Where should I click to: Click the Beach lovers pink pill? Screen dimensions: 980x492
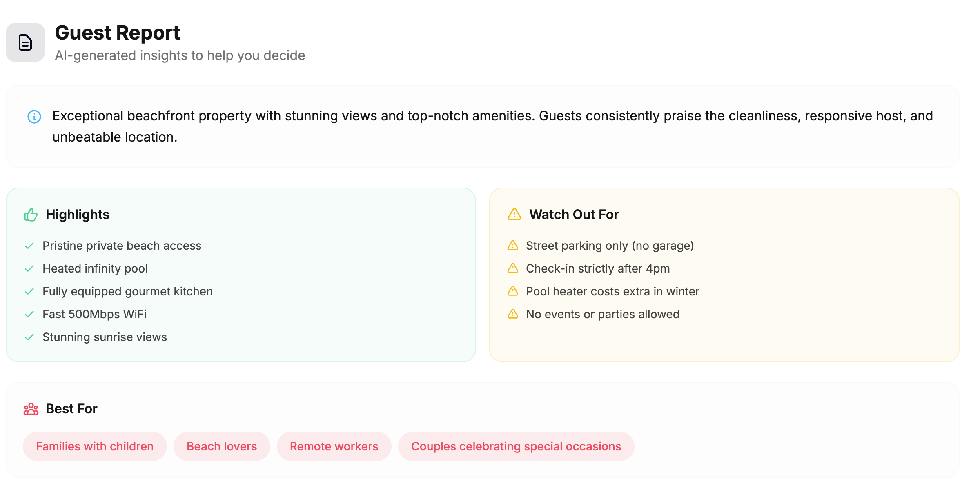point(221,446)
